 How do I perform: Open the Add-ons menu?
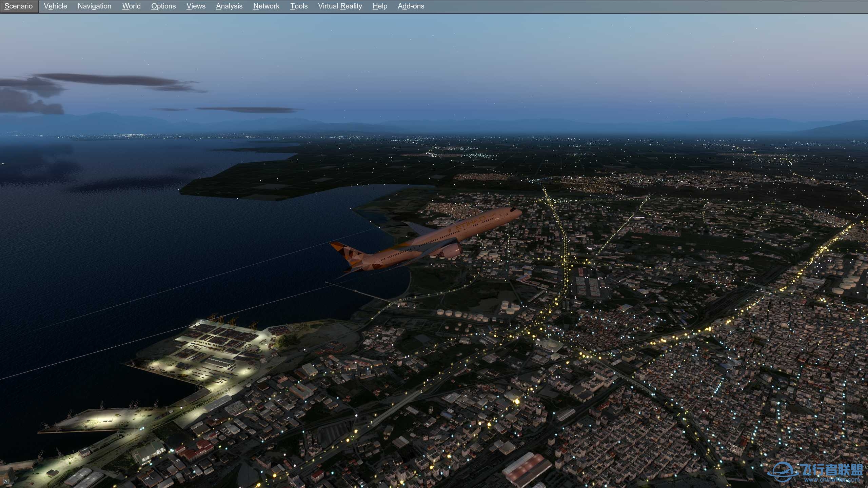[x=411, y=6]
